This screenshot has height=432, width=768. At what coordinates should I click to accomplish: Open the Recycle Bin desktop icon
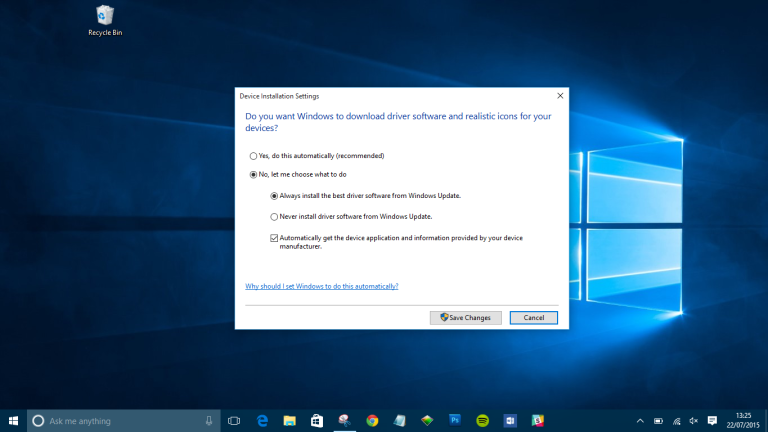[x=105, y=21]
